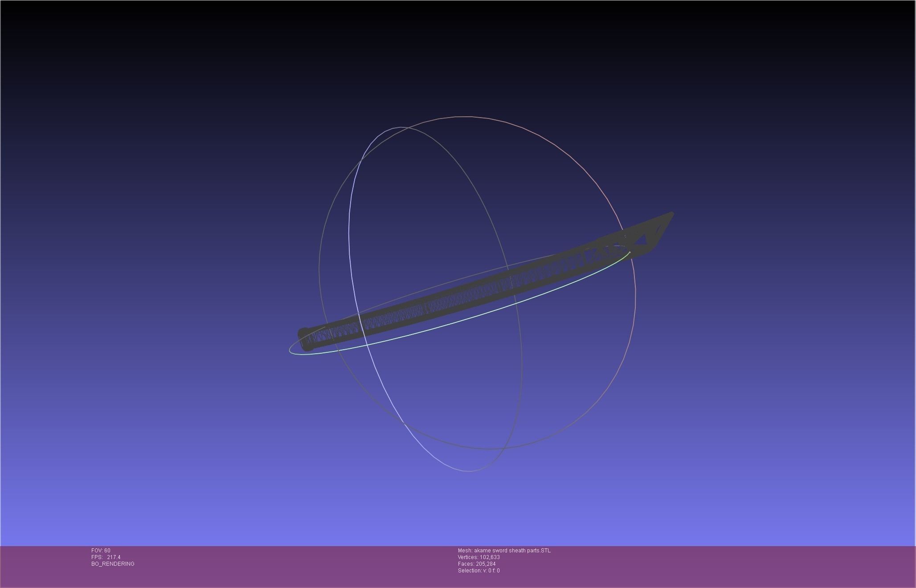Click the Vertices: 102,633 text
The image size is (916, 588).
[478, 557]
